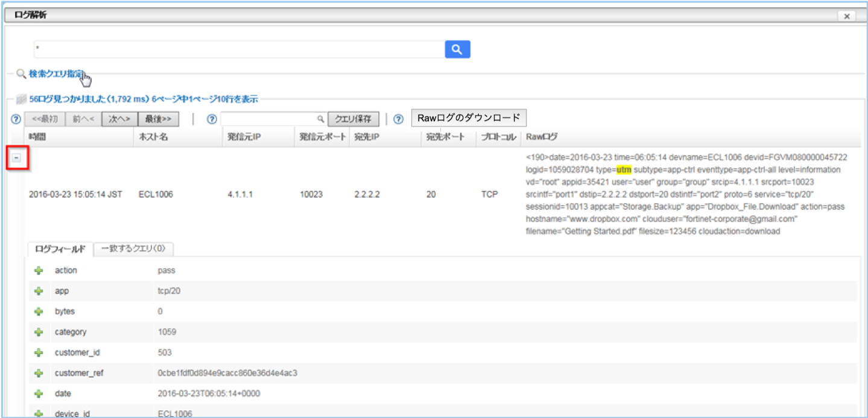Click the green plus icon beside category
Screen dimensions: 868x418
click(39, 332)
